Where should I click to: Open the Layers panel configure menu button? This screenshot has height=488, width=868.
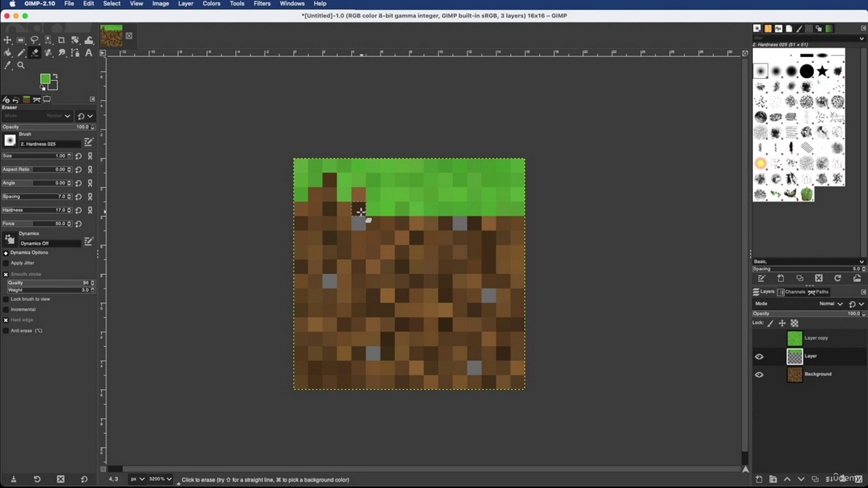(x=862, y=292)
